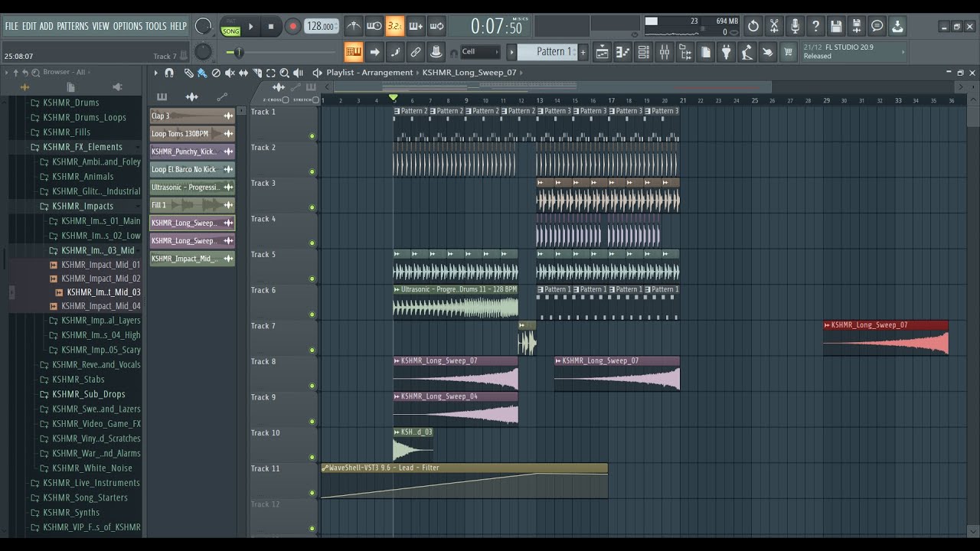
Task: Click the main volume knob
Action: pyautogui.click(x=203, y=26)
